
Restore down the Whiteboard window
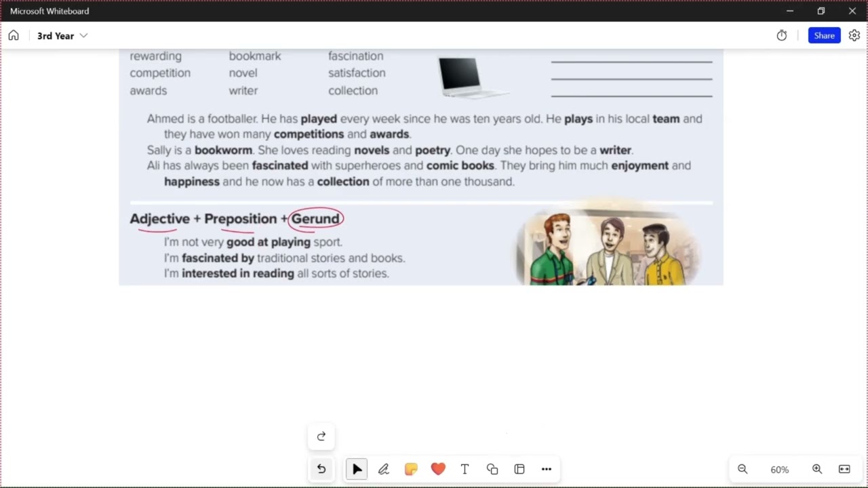[821, 11]
